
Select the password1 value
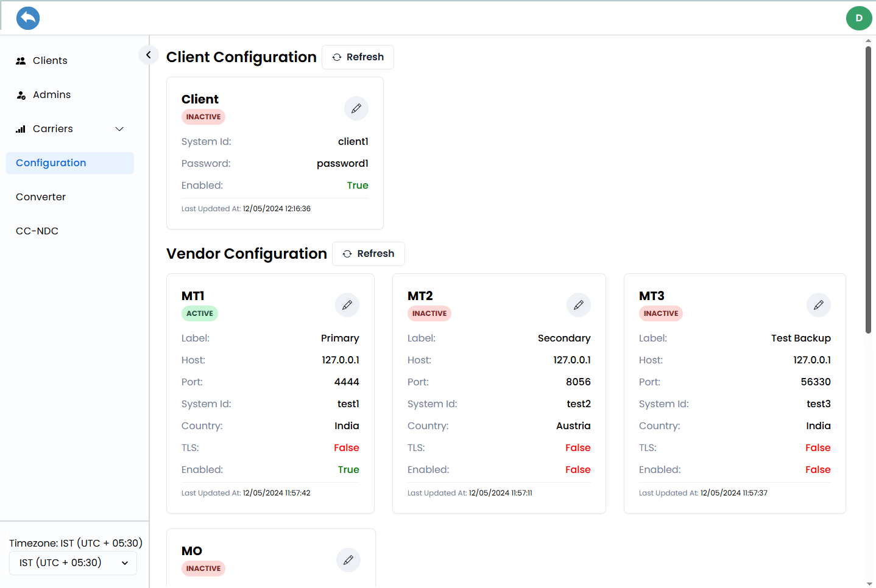[342, 164]
